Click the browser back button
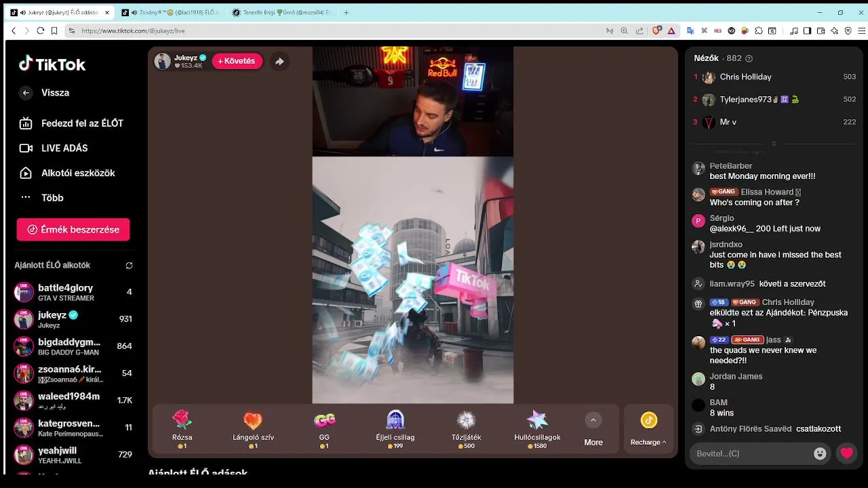This screenshot has height=488, width=868. coord(14,30)
